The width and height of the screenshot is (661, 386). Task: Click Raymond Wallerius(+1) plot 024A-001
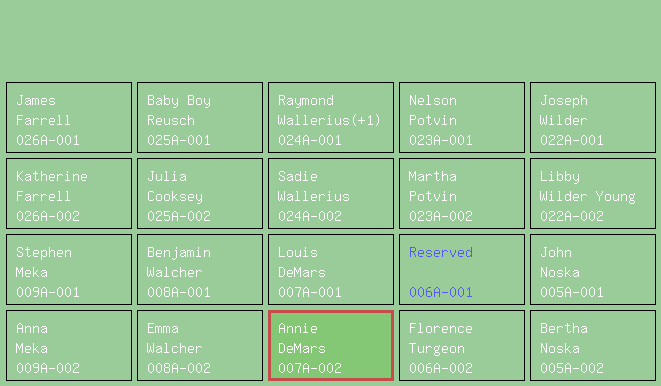click(x=331, y=118)
